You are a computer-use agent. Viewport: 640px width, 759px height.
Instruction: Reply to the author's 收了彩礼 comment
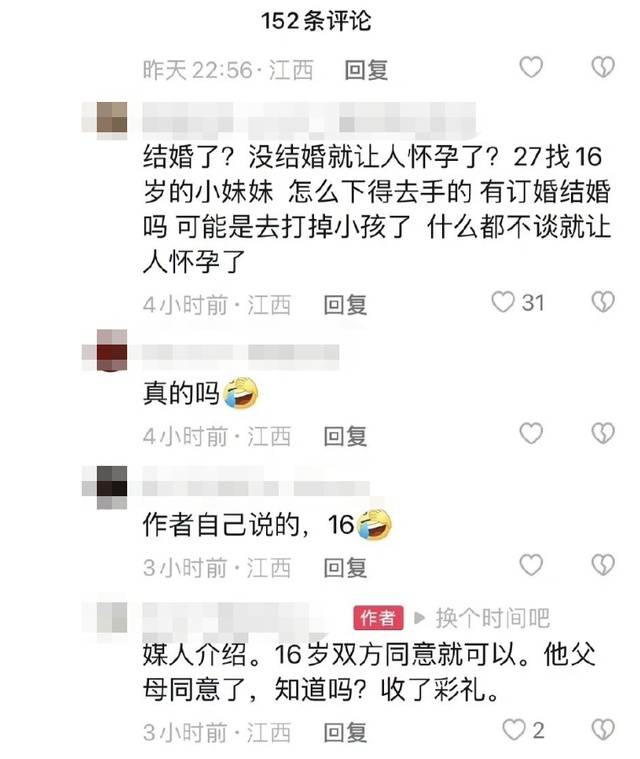[x=345, y=732]
